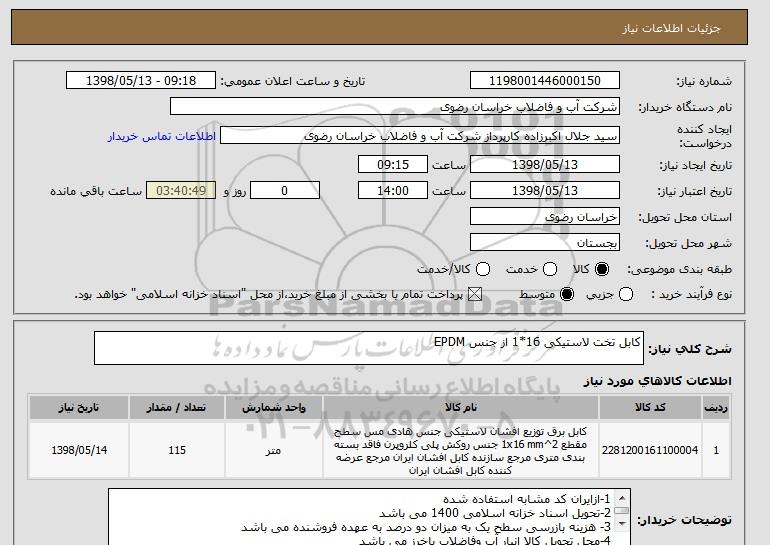
Task: Click the buyer organization name field
Action: pyautogui.click(x=395, y=107)
